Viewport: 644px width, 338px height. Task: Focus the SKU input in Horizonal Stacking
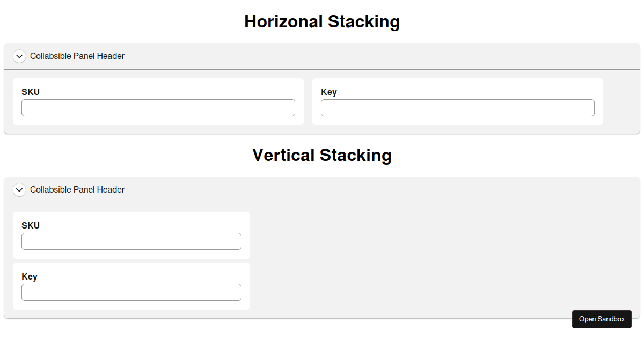[x=158, y=108]
